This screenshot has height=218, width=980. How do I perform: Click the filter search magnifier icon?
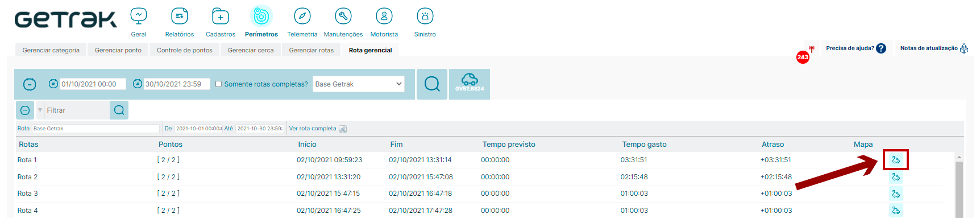(x=119, y=110)
